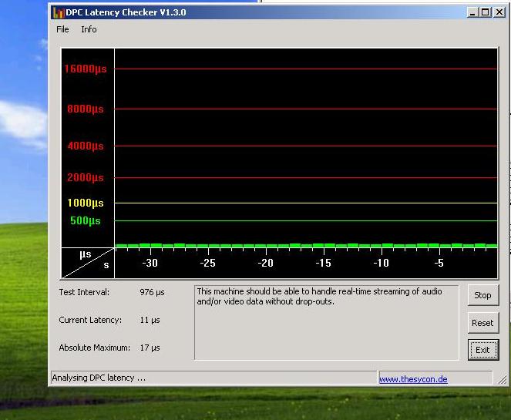Click the -20 seconds axis label

[x=266, y=263]
